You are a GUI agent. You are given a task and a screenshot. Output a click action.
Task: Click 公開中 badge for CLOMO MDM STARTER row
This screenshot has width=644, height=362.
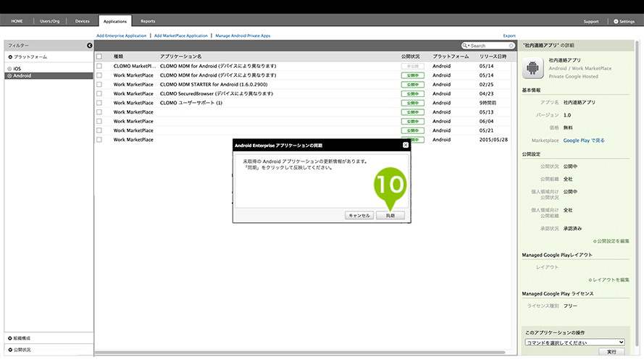tap(412, 85)
